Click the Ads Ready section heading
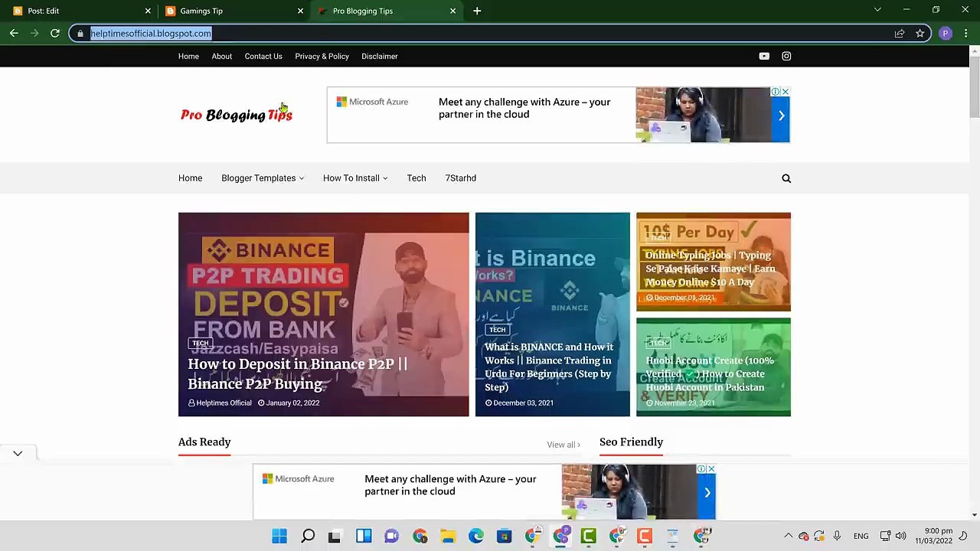 204,442
